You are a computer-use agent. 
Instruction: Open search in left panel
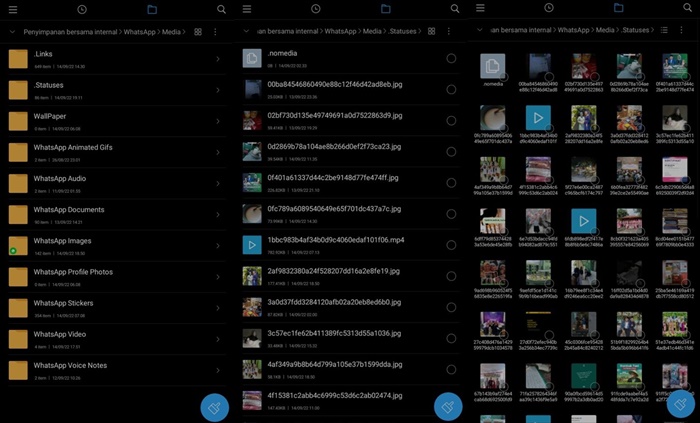(x=221, y=9)
